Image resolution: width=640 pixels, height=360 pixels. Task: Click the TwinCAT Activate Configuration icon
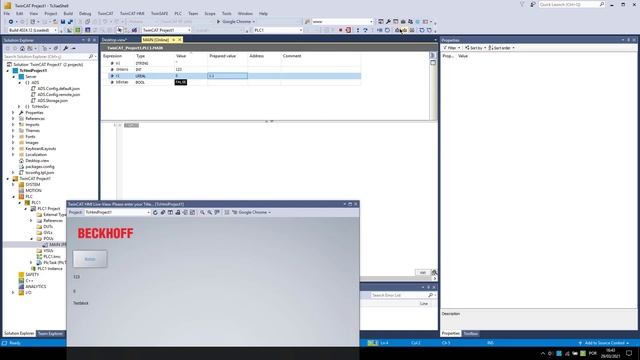[69, 30]
